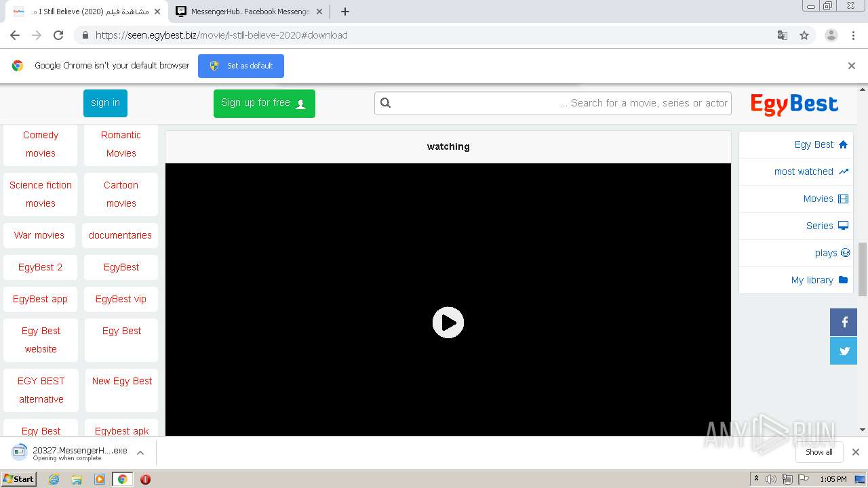Click the taskbar clock showing 1:05 PM
The image size is (868, 488).
point(833,479)
